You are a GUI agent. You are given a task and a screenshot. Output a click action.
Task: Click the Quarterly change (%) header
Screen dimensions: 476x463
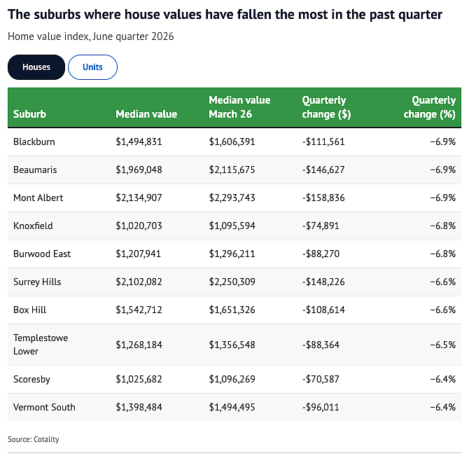coord(430,107)
